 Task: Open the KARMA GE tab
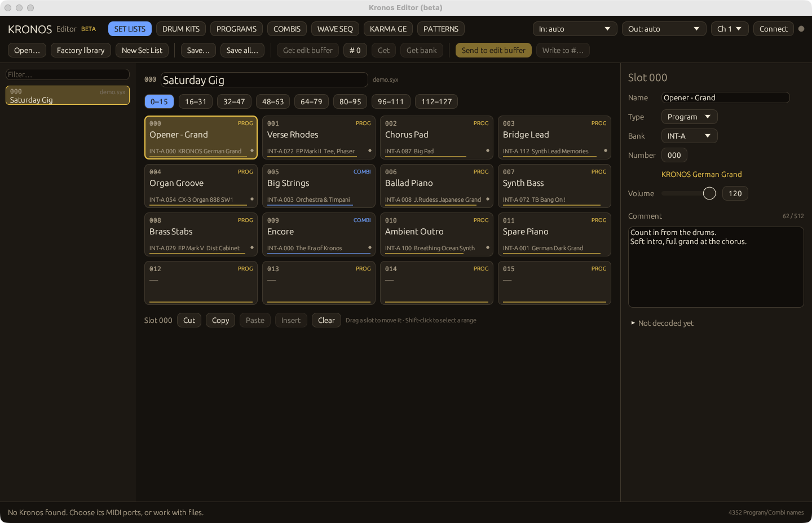click(388, 29)
